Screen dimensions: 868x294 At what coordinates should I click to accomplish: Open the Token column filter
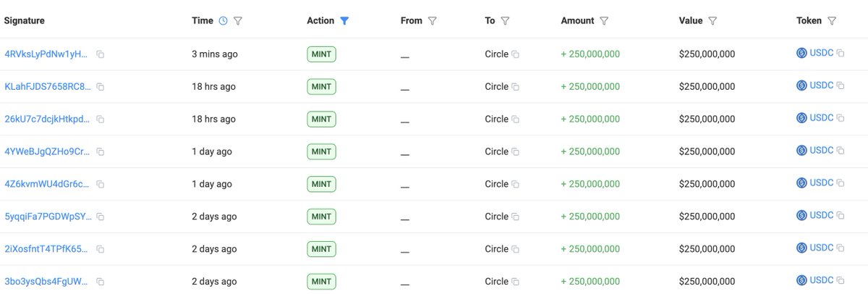tap(832, 21)
